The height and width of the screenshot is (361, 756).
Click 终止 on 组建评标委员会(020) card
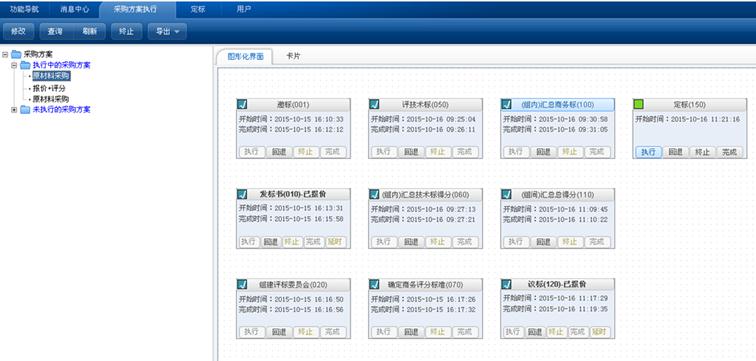[x=306, y=332]
